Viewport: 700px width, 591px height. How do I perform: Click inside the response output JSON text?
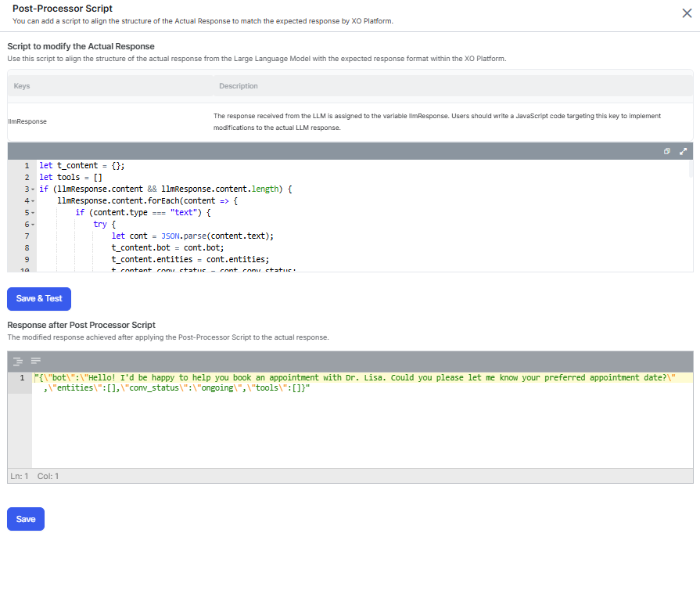(313, 378)
